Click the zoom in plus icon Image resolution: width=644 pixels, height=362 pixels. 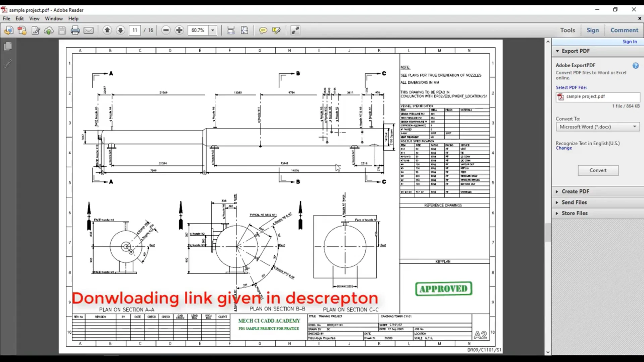[179, 30]
